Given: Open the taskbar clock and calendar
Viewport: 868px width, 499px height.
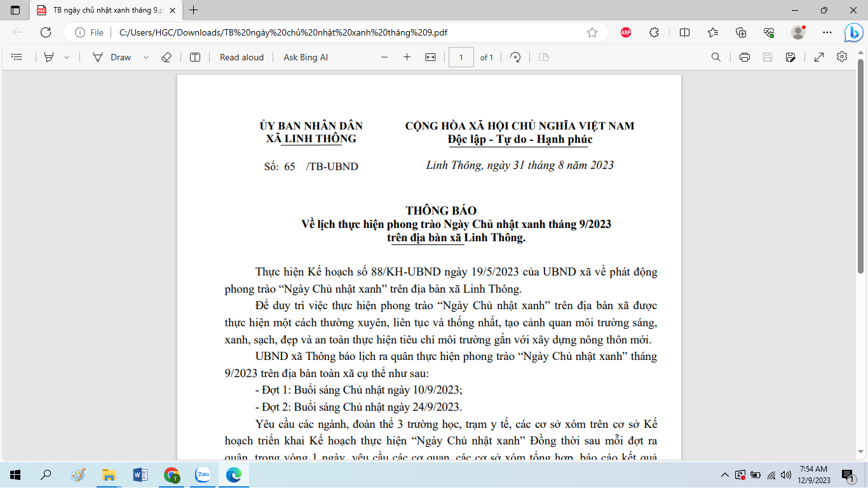Looking at the screenshot, I should (x=814, y=474).
